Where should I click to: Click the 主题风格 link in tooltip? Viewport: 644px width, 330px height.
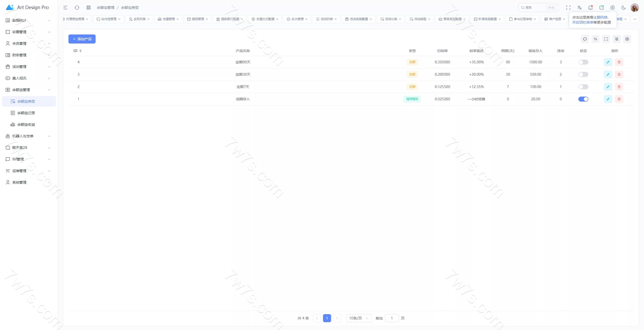(600, 17)
